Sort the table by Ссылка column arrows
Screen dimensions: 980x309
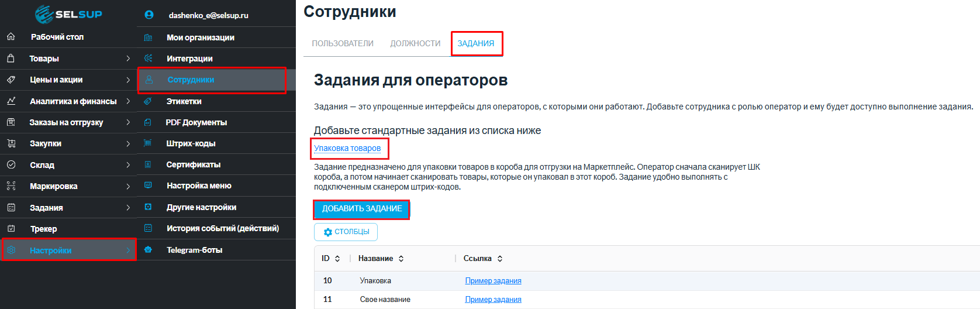pyautogui.click(x=500, y=259)
